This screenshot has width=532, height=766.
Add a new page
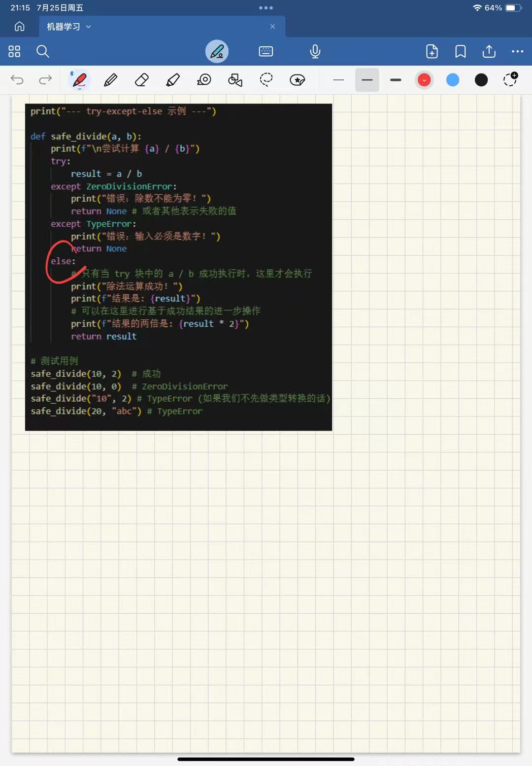(x=432, y=51)
